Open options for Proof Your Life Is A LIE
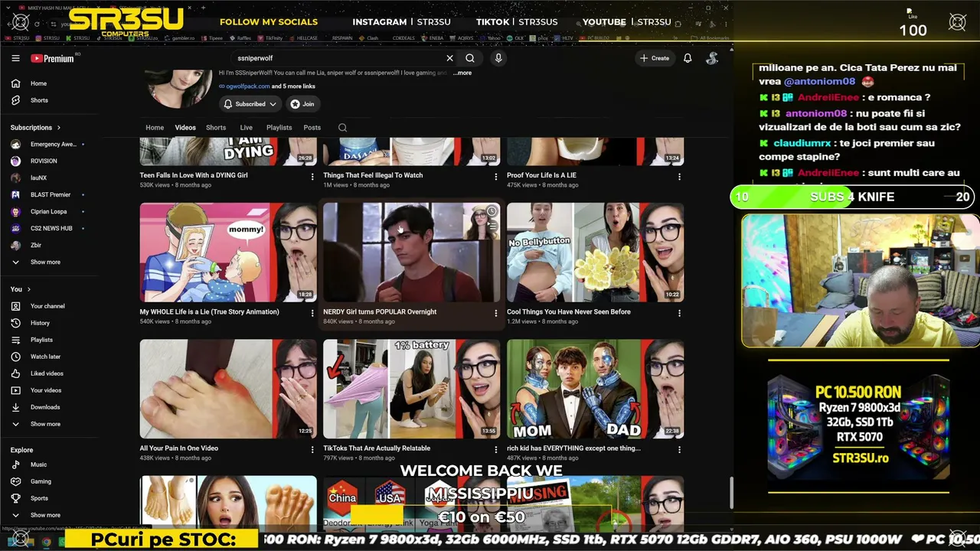 679,177
